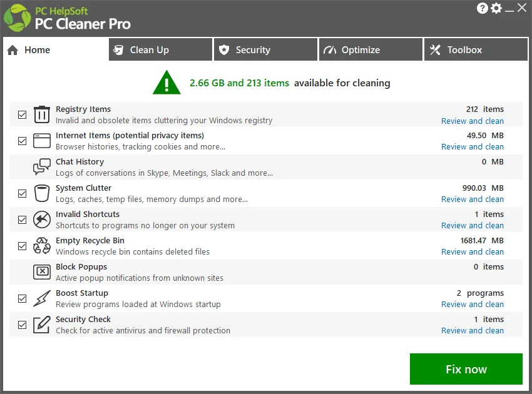Viewport: 532px width, 394px height.
Task: Uncheck the Registry Items checkbox
Action: click(x=22, y=114)
